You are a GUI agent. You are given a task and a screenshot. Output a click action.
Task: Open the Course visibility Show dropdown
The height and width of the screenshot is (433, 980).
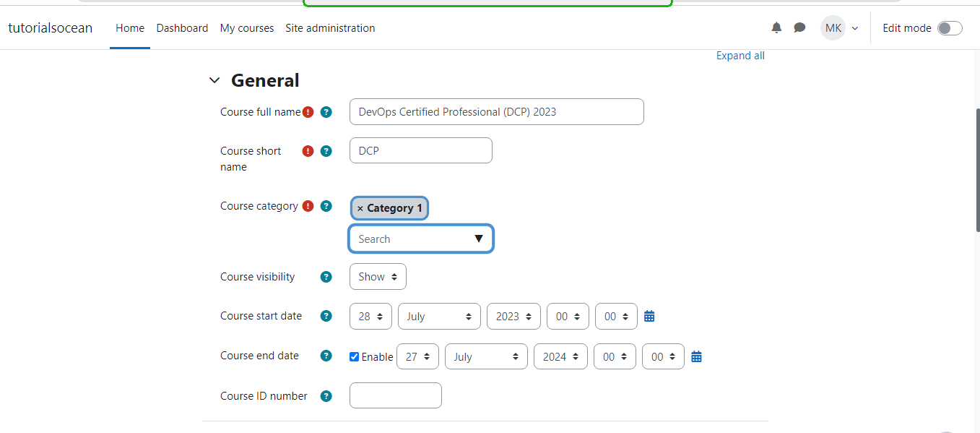point(378,277)
